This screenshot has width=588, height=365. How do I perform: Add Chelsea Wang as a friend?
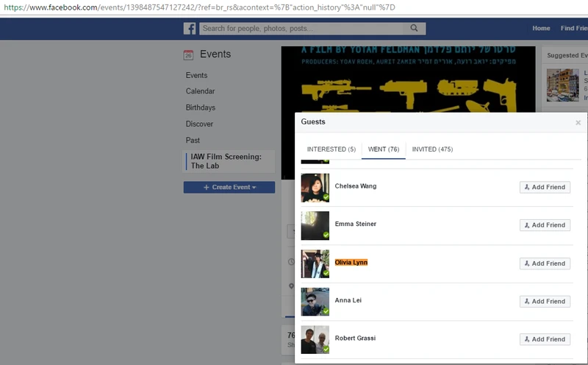point(545,187)
